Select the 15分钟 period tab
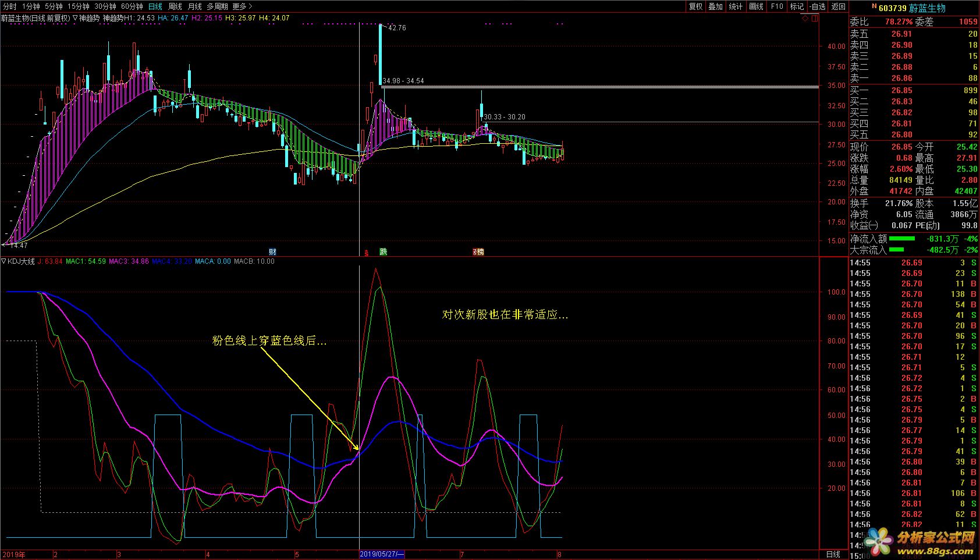 [x=79, y=6]
